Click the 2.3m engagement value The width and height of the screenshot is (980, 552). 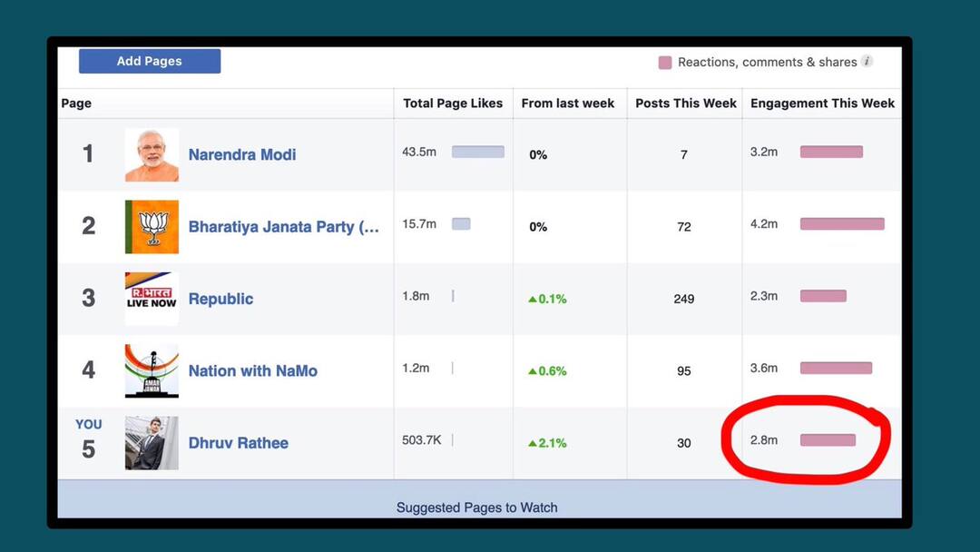[x=764, y=296]
